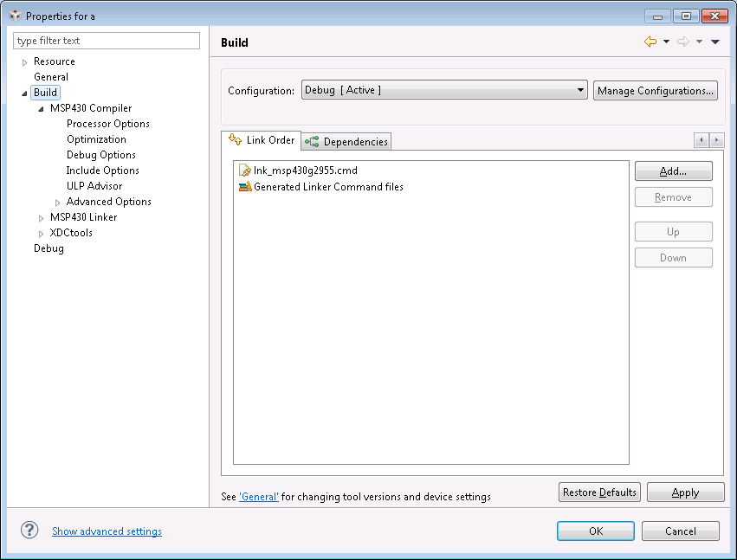Open the view menu triangle icon
Screen dimensions: 737x560
(x=714, y=42)
